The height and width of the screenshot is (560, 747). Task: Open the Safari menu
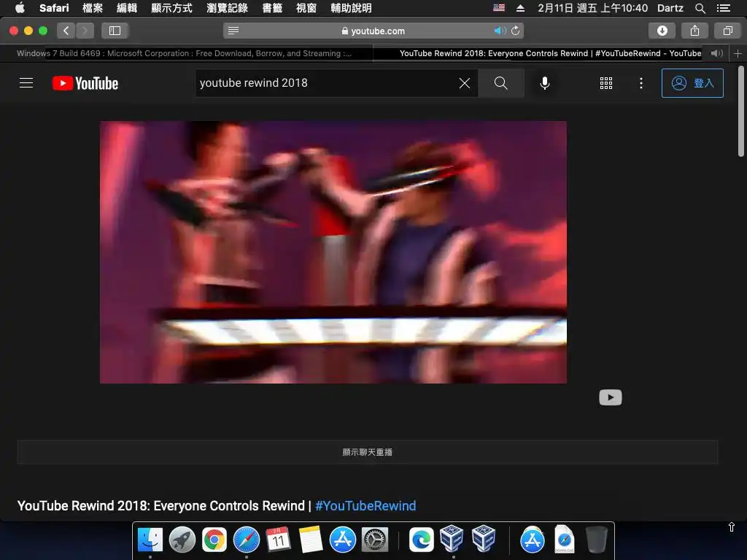tap(54, 7)
